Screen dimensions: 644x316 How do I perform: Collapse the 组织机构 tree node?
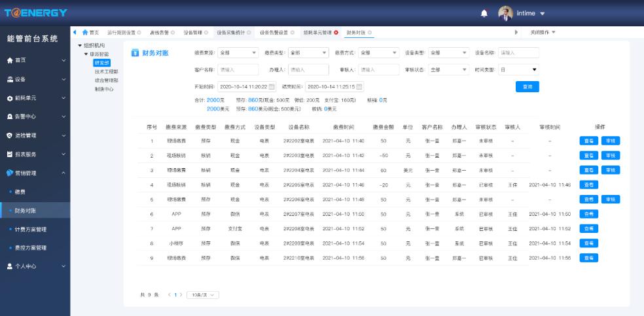80,46
